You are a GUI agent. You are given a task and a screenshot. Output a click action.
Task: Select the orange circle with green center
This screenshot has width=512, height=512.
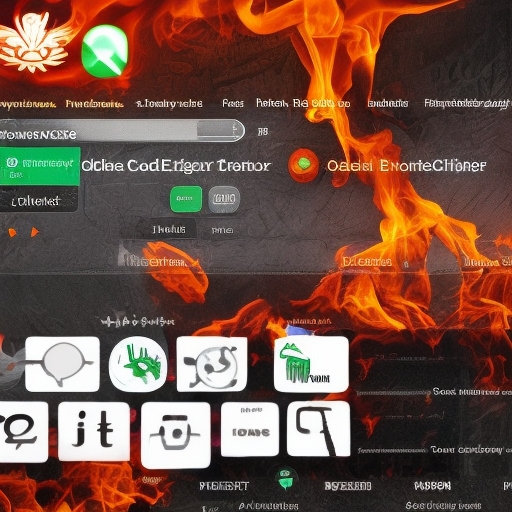click(303, 164)
